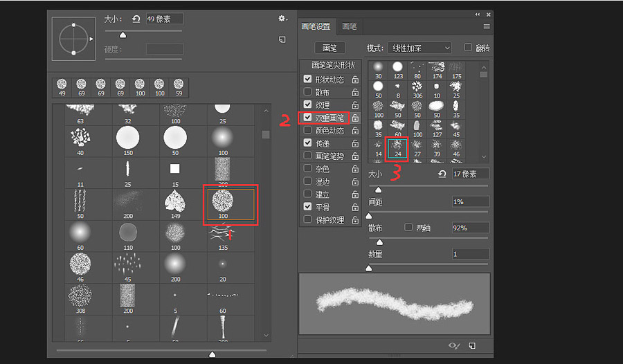Click the lock icon beside 纹理
The height and width of the screenshot is (364, 623).
[x=355, y=105]
